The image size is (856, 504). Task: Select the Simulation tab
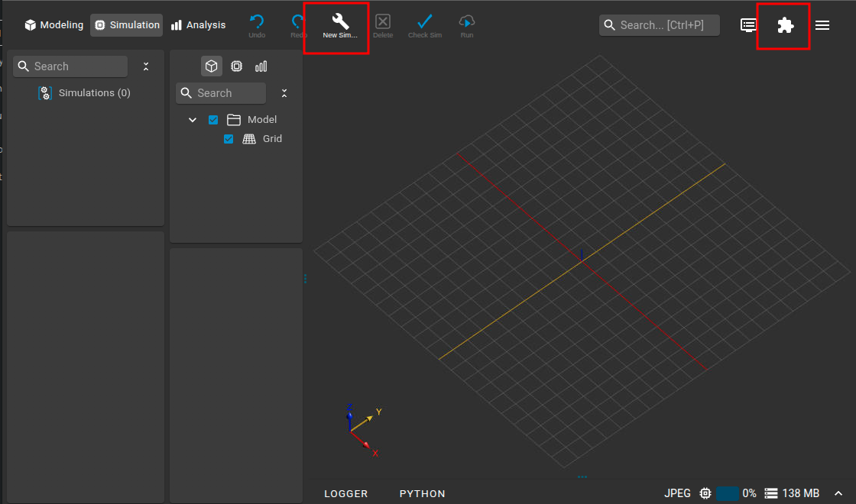[127, 25]
